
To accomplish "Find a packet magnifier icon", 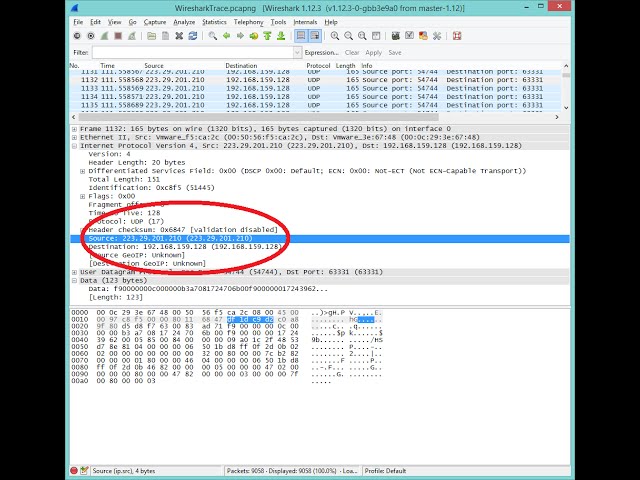I will click(x=213, y=36).
